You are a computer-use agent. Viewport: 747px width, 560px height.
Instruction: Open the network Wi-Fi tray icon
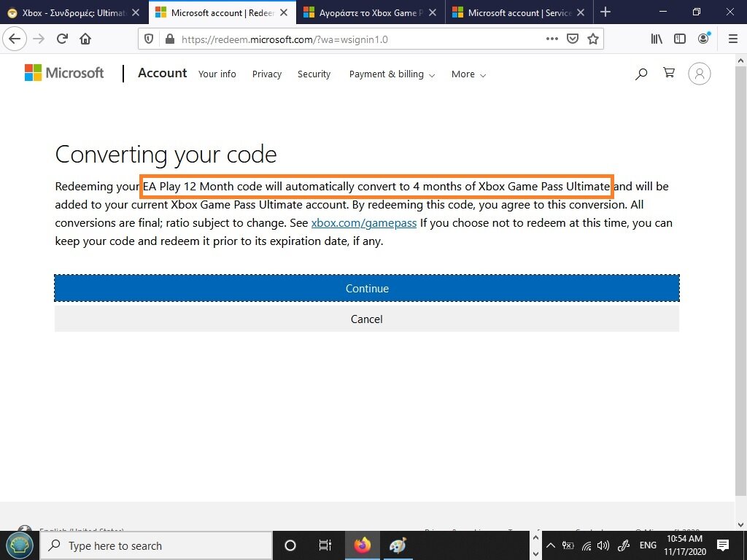coord(587,545)
